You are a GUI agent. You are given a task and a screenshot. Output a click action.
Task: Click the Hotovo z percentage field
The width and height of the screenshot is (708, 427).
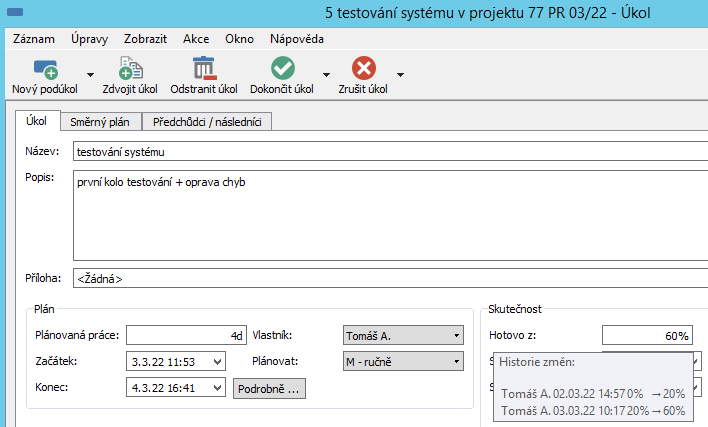click(648, 335)
